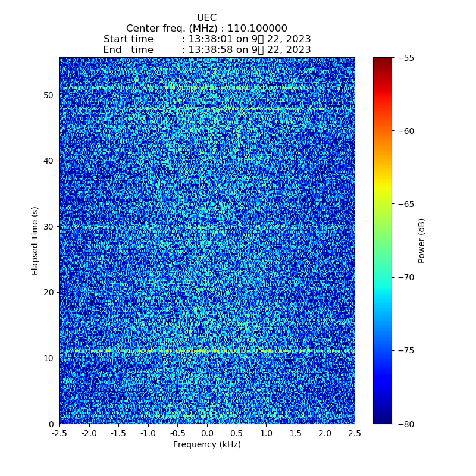The image size is (476, 476).
Task: Click the dark blue bottom of colorbar
Action: (383, 420)
